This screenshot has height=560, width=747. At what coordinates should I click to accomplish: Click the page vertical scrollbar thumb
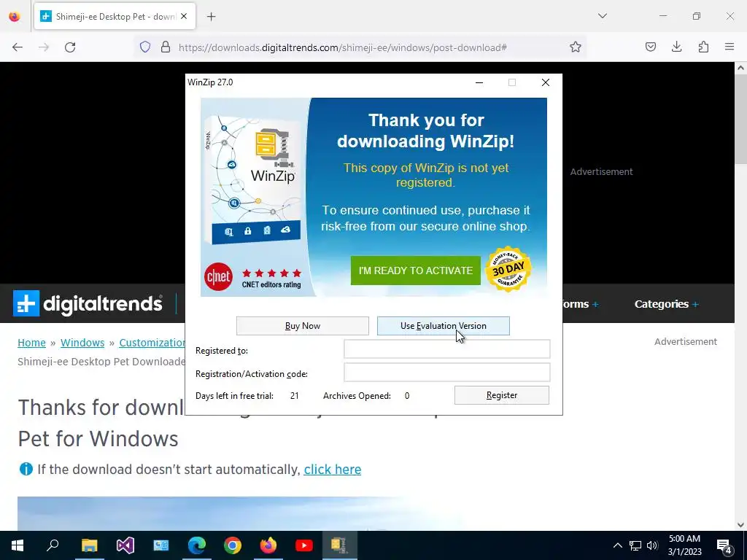(x=740, y=119)
